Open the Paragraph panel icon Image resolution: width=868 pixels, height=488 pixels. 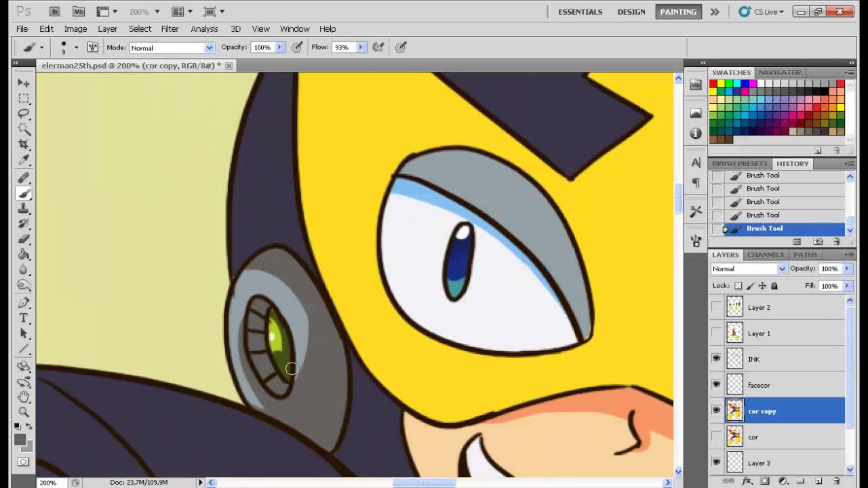coord(696,182)
